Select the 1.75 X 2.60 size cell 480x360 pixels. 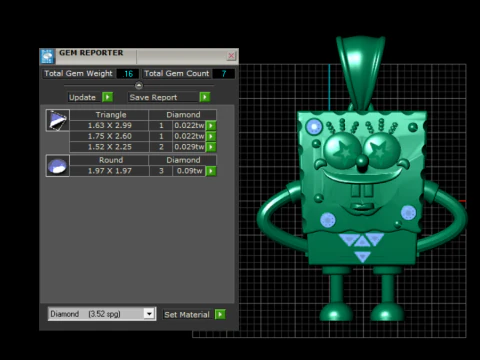(x=109, y=136)
